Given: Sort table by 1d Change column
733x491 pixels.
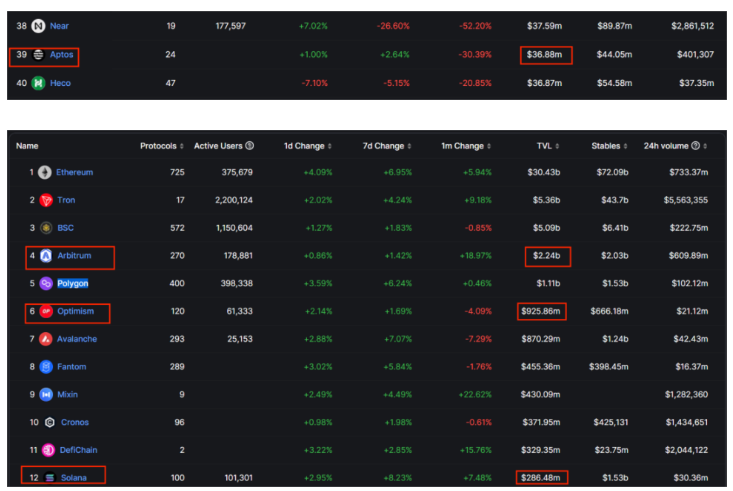Looking at the screenshot, I should pos(308,146).
